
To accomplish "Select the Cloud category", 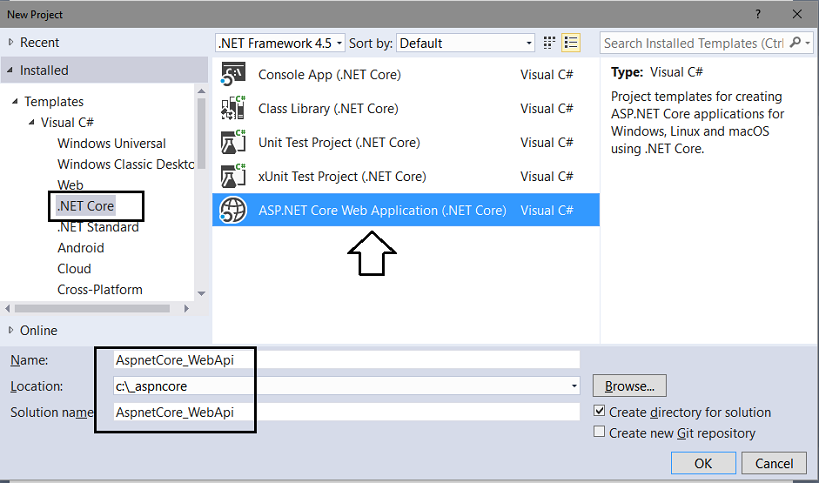I will point(74,268).
